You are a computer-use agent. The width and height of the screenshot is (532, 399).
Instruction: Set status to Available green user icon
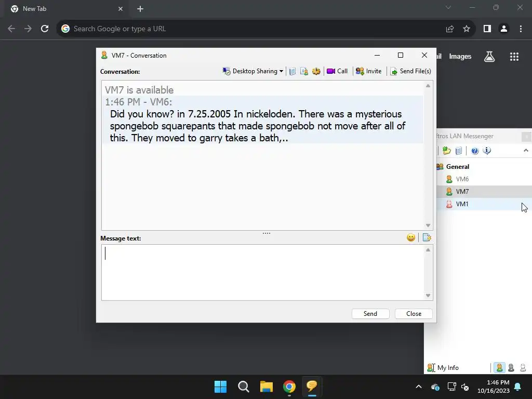coord(499,367)
